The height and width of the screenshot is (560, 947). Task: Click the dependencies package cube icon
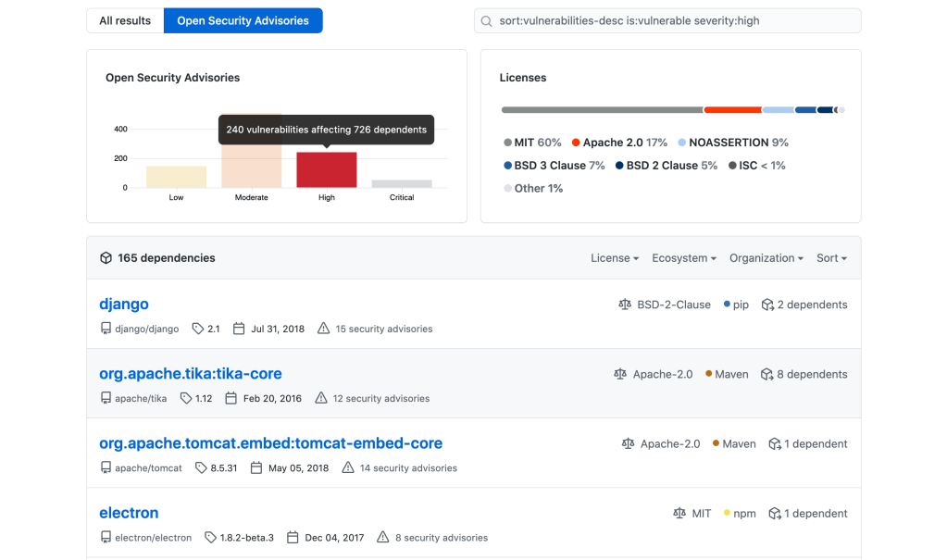(106, 258)
